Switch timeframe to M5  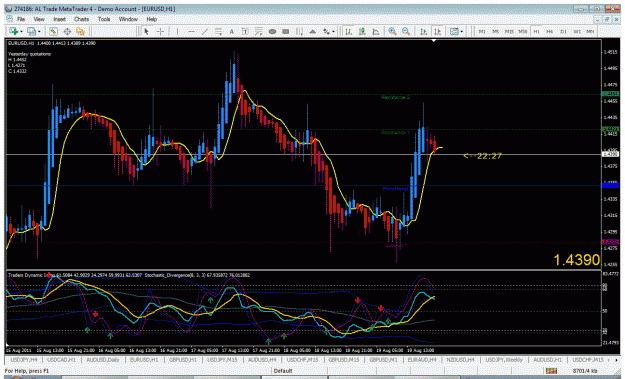point(495,31)
